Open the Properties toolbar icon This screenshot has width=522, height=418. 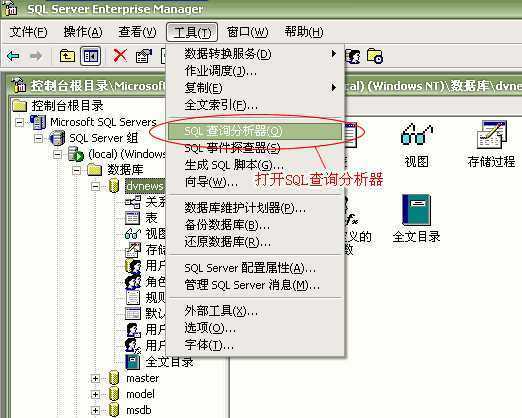(x=144, y=56)
